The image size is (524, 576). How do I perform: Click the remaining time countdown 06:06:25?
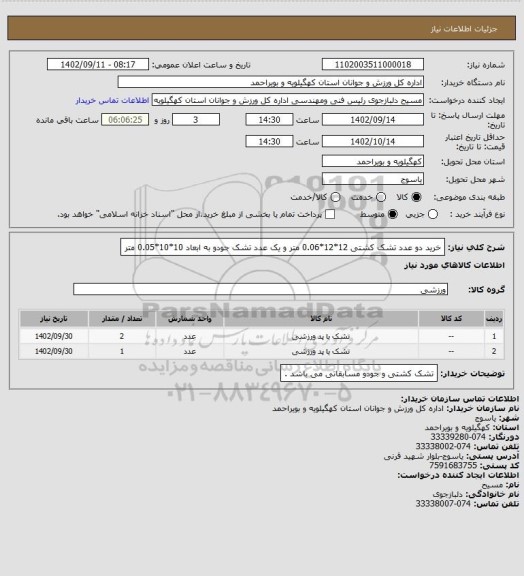pos(125,120)
